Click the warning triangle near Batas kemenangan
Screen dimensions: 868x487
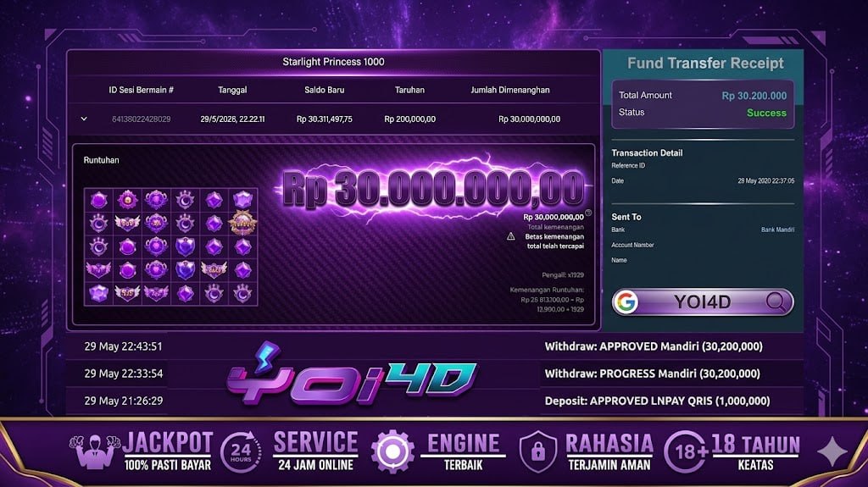[x=510, y=236]
